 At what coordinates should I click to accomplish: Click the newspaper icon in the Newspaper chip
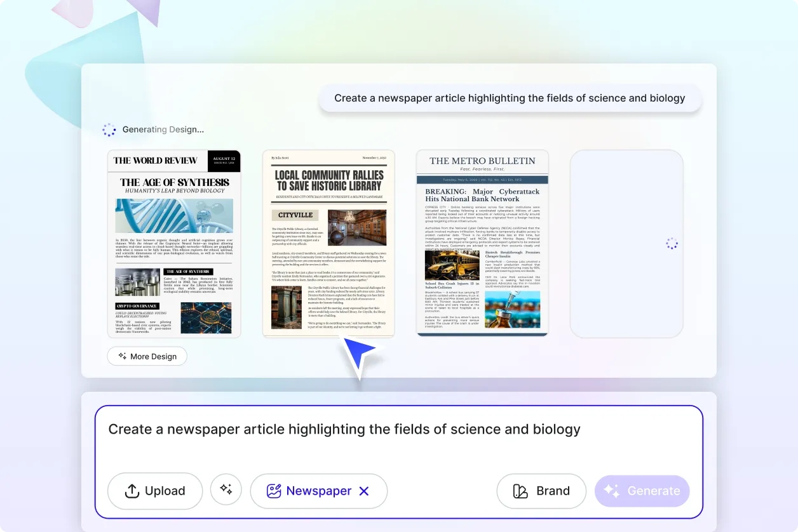point(274,491)
